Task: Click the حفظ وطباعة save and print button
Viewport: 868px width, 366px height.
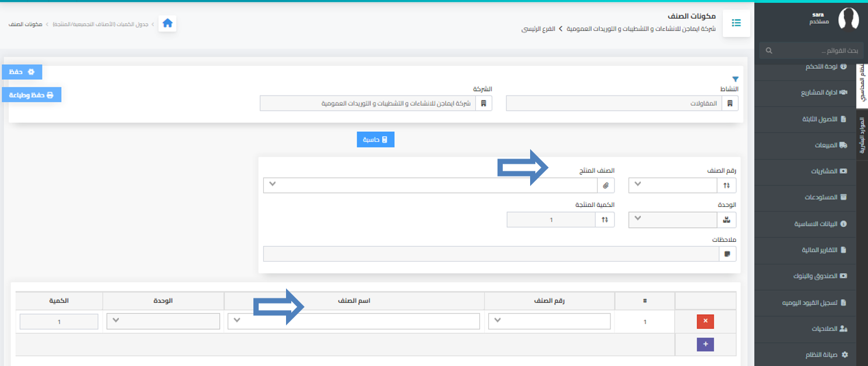Action: [x=31, y=94]
